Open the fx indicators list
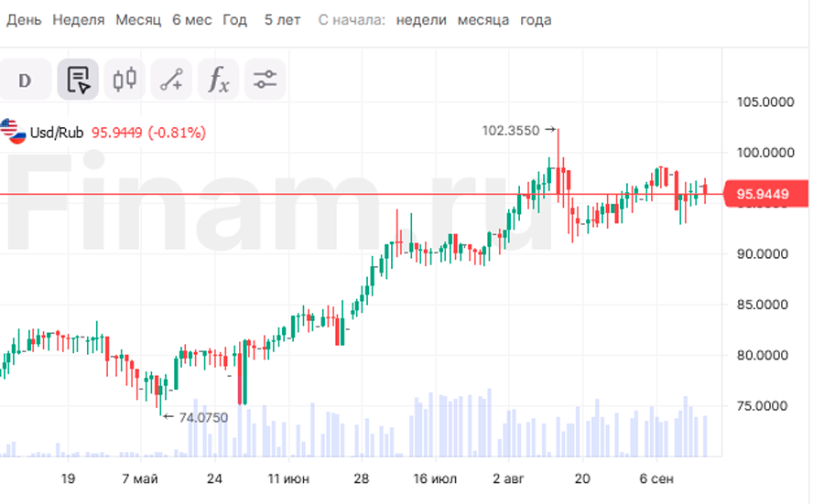Screen dimensions: 824x504 click(218, 80)
